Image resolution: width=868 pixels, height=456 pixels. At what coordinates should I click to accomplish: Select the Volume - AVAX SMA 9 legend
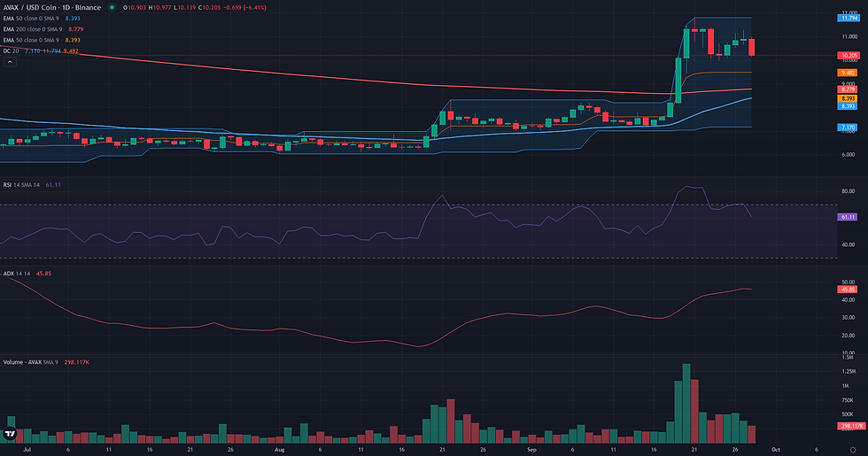pyautogui.click(x=46, y=362)
